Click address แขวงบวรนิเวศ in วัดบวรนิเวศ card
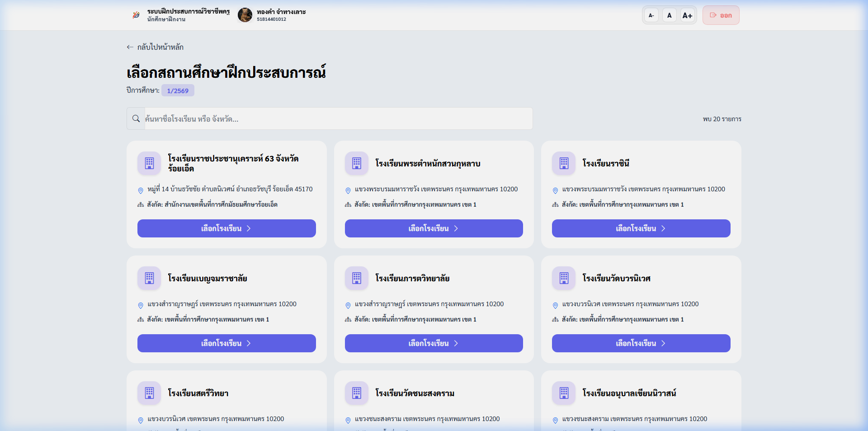The image size is (868, 431). click(x=630, y=304)
